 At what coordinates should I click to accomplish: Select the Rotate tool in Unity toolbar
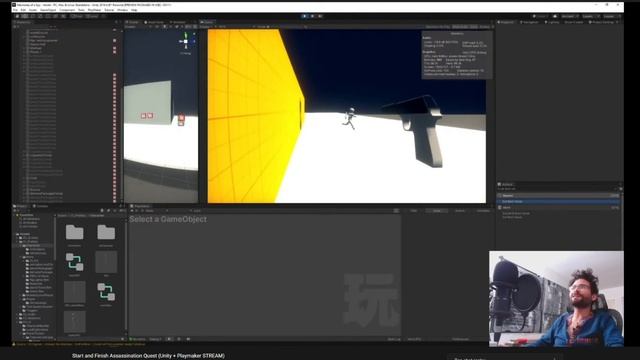(33, 16)
